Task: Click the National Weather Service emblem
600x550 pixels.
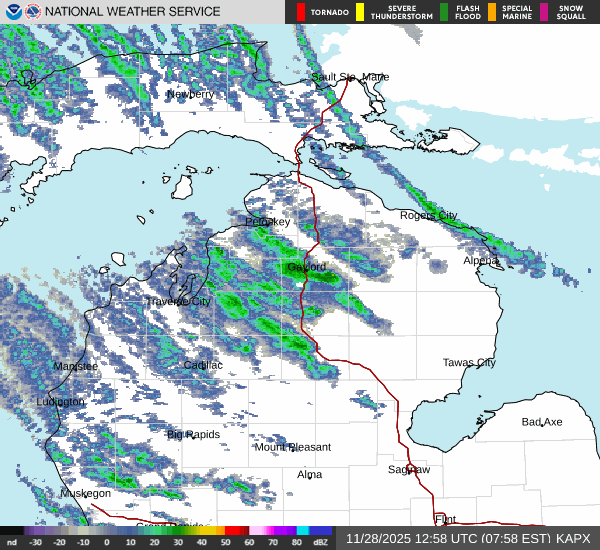Action: pyautogui.click(x=33, y=12)
